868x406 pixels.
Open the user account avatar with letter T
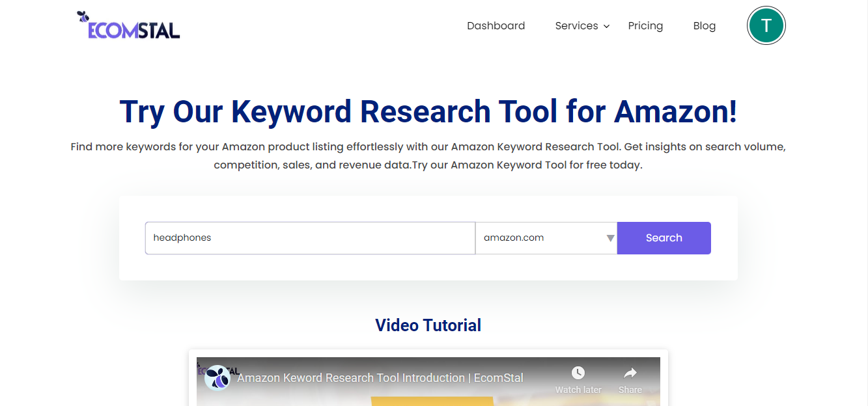point(766,25)
